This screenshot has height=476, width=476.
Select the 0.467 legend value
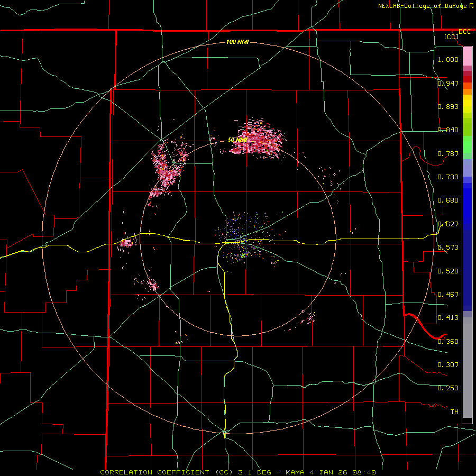(x=448, y=295)
